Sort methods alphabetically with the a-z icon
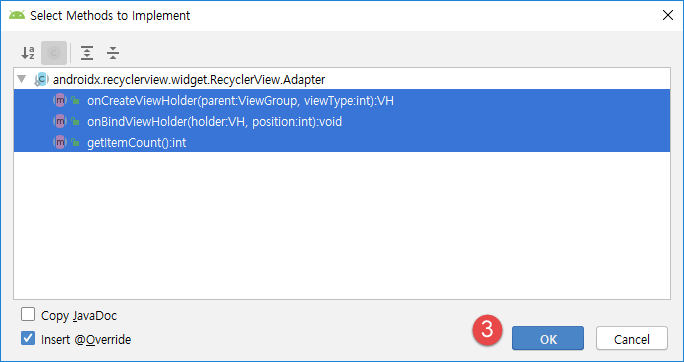The height and width of the screenshot is (362, 684). click(x=28, y=53)
